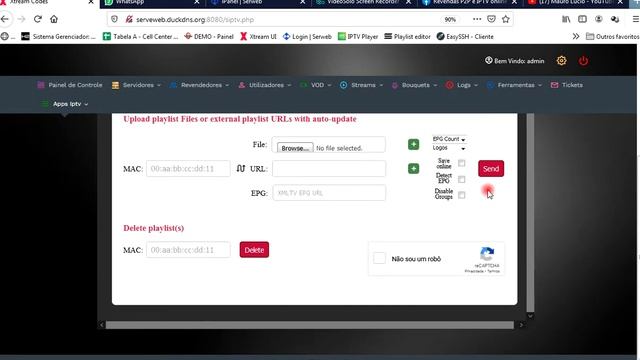Open the EasySSH - Cliente bookmark
Screen dimensions: 640x360
465,36
